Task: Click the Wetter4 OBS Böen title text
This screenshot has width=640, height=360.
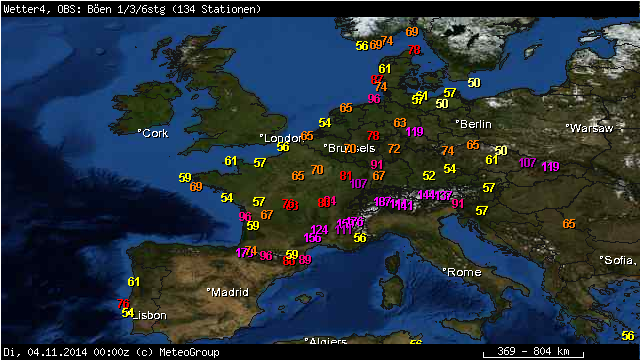Action: tap(132, 9)
